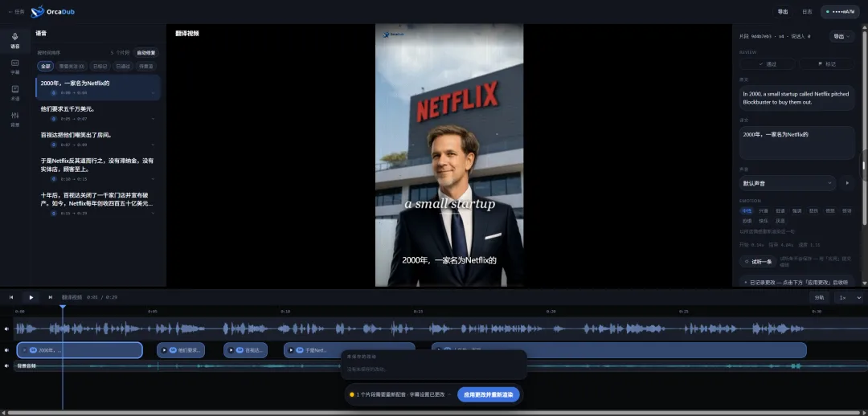The width and height of the screenshot is (868, 416).
Task: Open the 字幕 (subtitles) sidebar tab
Action: pos(15,67)
